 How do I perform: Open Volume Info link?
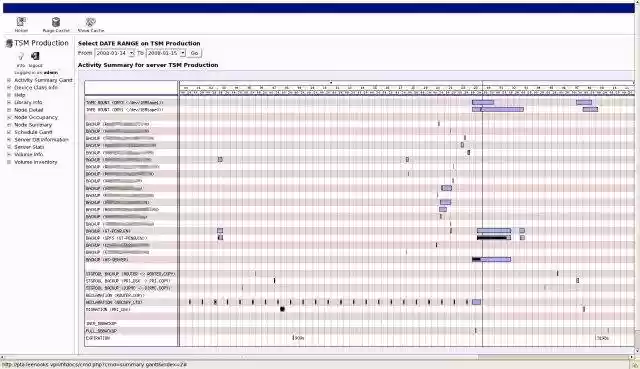(29, 155)
